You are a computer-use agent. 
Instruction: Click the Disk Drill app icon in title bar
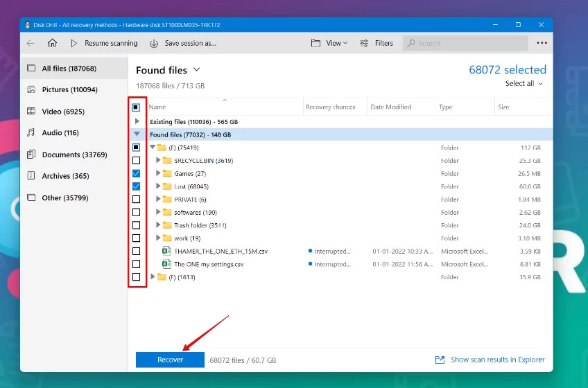point(27,25)
